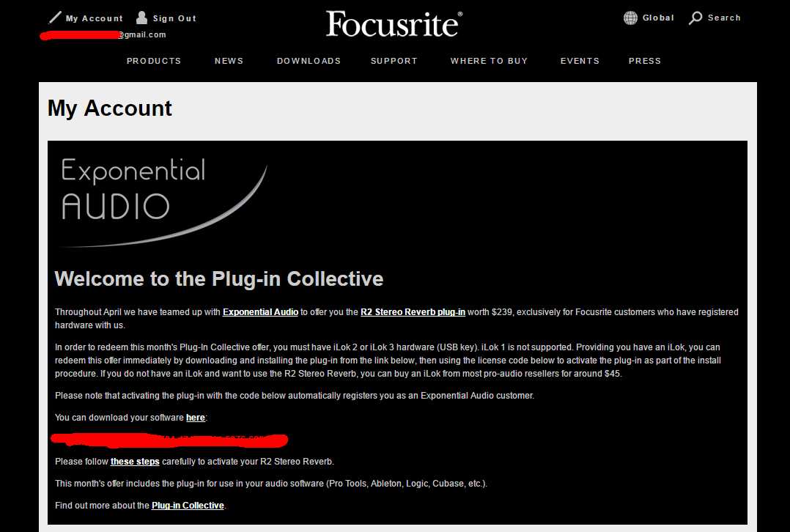Screen dimensions: 790x532
Task: Open the R2 Stereo Reverb plug-in link
Action: point(413,312)
